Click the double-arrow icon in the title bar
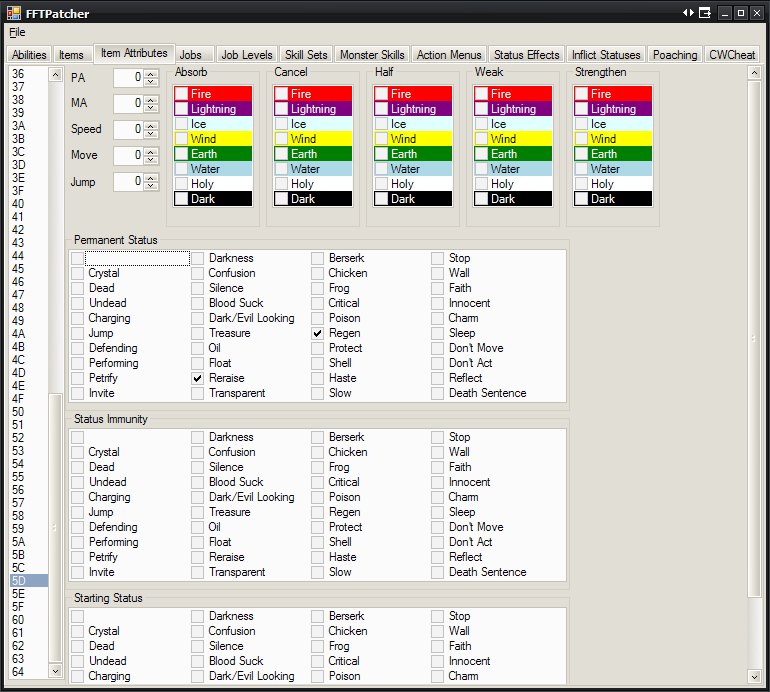770x692 pixels. pyautogui.click(x=688, y=13)
